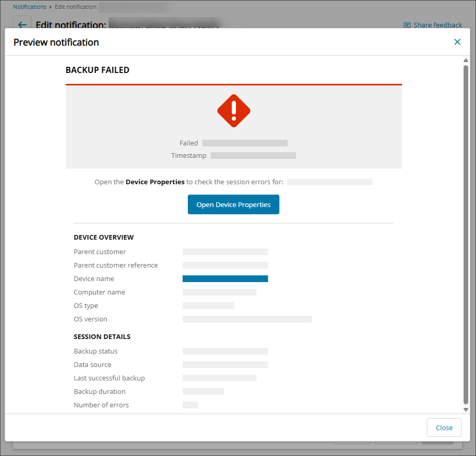Viewport: 476px width, 456px height.
Task: Click the scrollbar up arrow
Action: 466,61
